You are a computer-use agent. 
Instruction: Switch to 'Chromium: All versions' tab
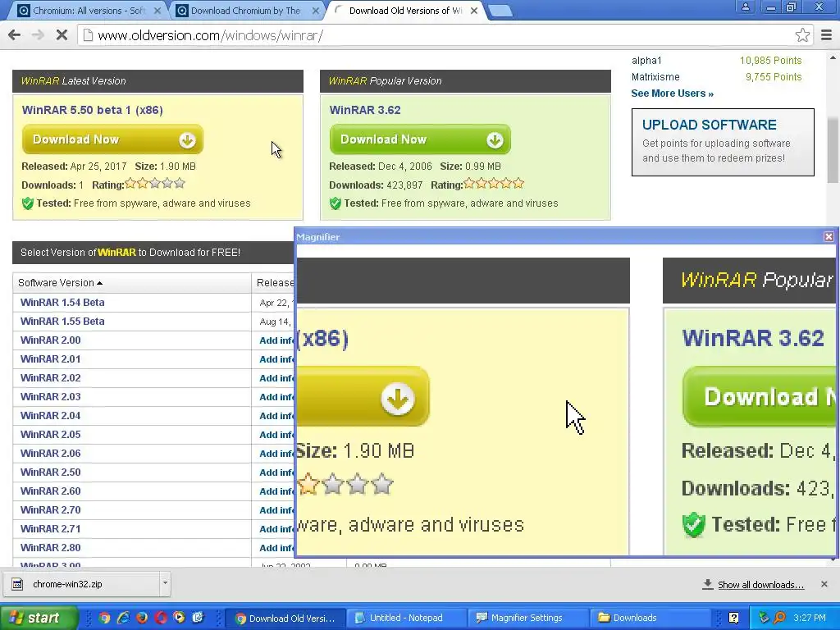coord(89,11)
